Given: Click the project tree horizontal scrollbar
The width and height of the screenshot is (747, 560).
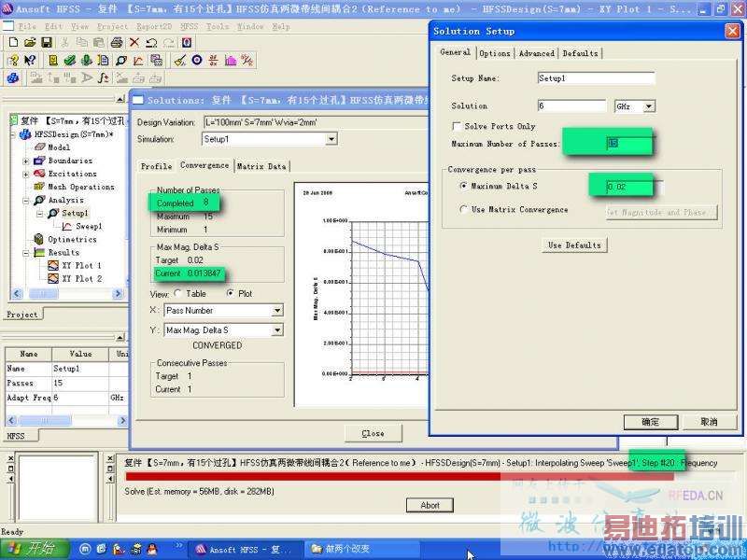Looking at the screenshot, I should [x=66, y=294].
